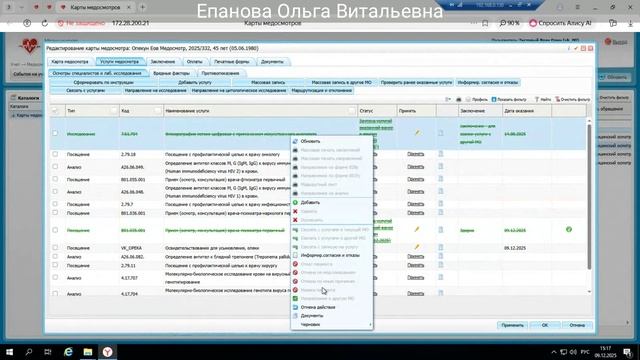Screen dimensions: 640x360
Task: Click the browser address bar 172.28.200.21
Action: coord(130,23)
